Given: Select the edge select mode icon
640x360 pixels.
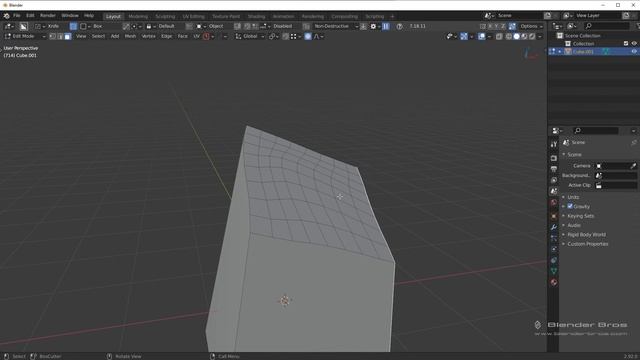Looking at the screenshot, I should point(60,36).
